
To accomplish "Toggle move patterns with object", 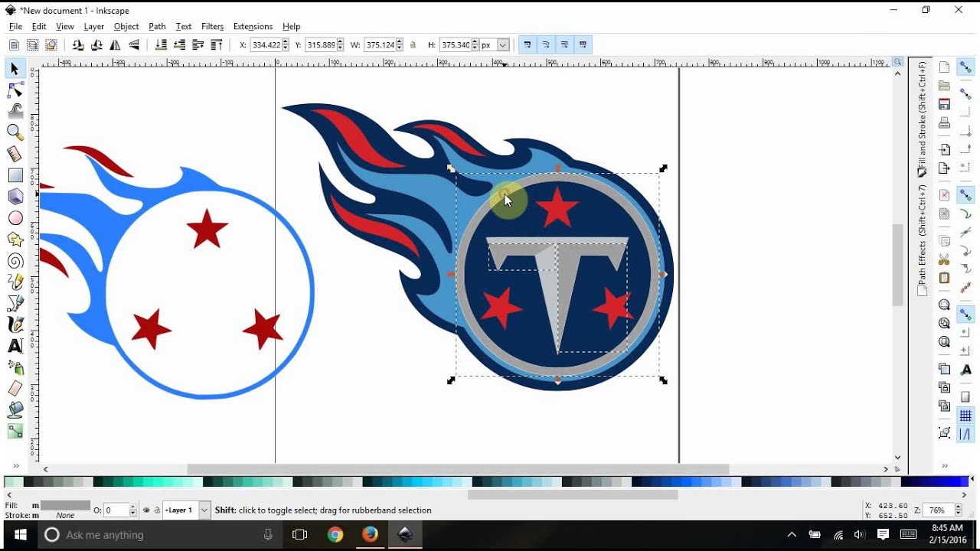I will 583,45.
